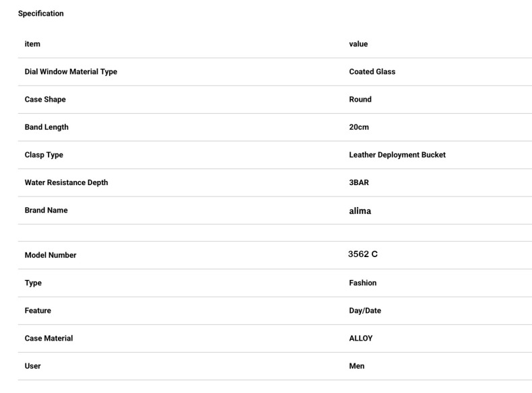Click the 20cm band length value

[x=359, y=127]
